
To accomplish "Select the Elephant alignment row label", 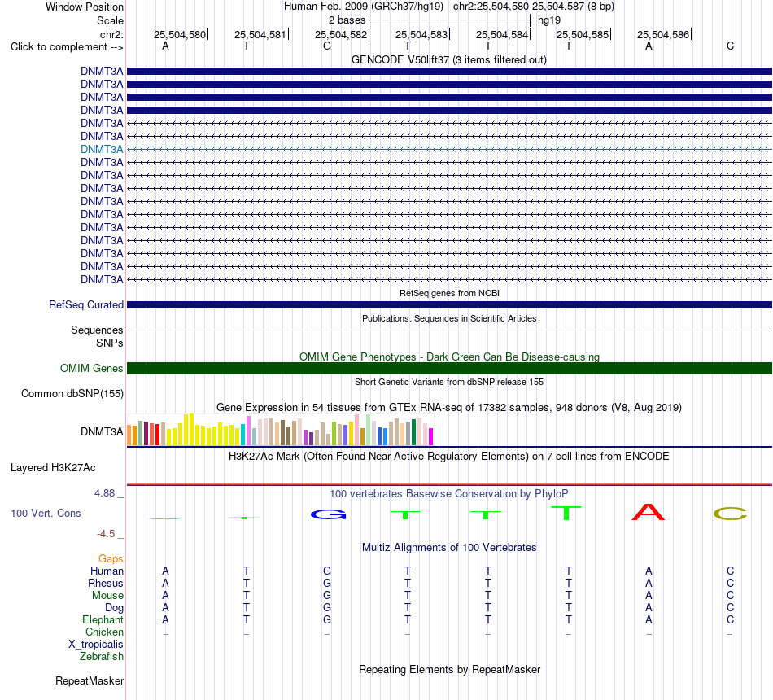I will [x=103, y=619].
